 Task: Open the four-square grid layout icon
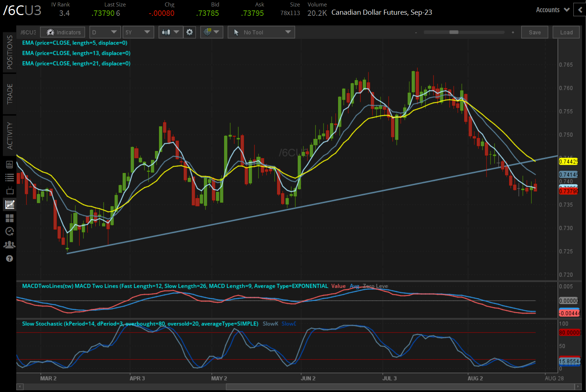point(10,218)
